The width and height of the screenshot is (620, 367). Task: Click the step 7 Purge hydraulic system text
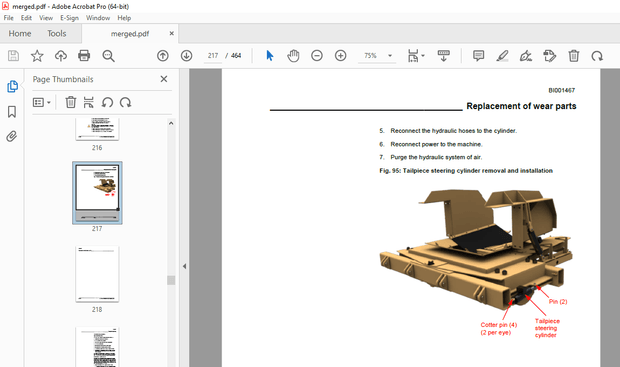pyautogui.click(x=436, y=157)
